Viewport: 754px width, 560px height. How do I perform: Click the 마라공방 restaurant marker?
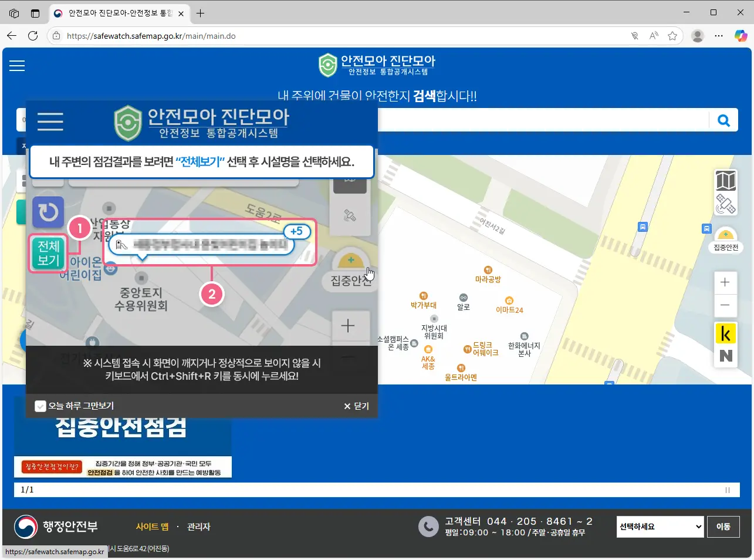pyautogui.click(x=488, y=275)
